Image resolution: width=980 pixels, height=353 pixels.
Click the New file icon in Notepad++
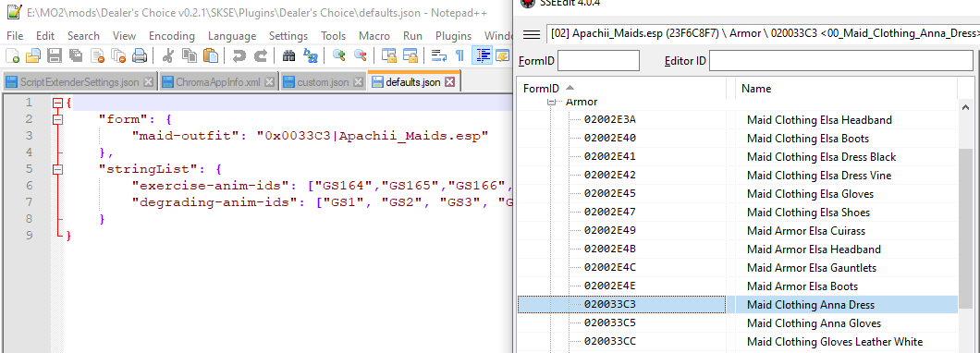coord(13,55)
